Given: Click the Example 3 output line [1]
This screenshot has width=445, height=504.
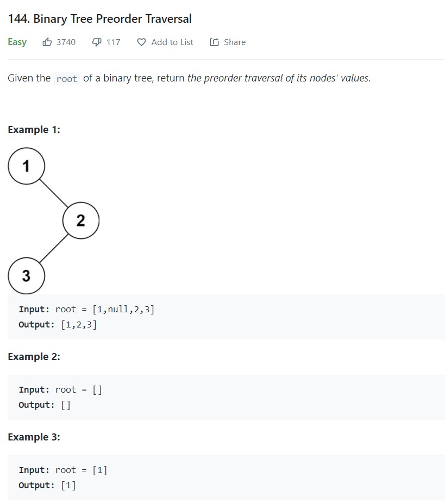Looking at the screenshot, I should point(47,485).
